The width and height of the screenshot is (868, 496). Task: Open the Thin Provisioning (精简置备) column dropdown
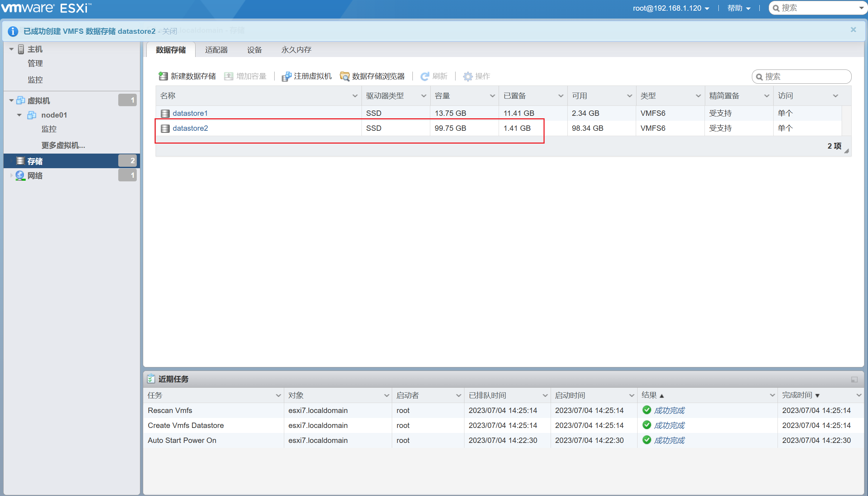pos(766,96)
